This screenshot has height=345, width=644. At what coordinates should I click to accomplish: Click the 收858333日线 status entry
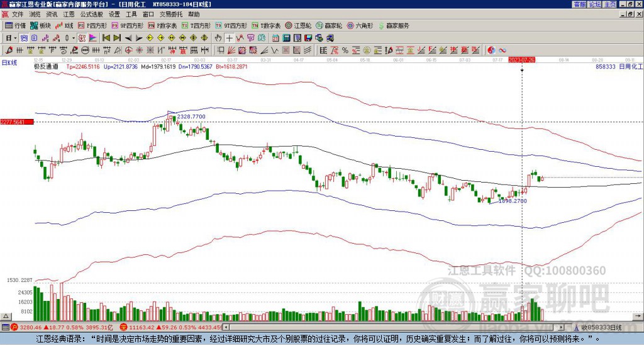coord(601,327)
